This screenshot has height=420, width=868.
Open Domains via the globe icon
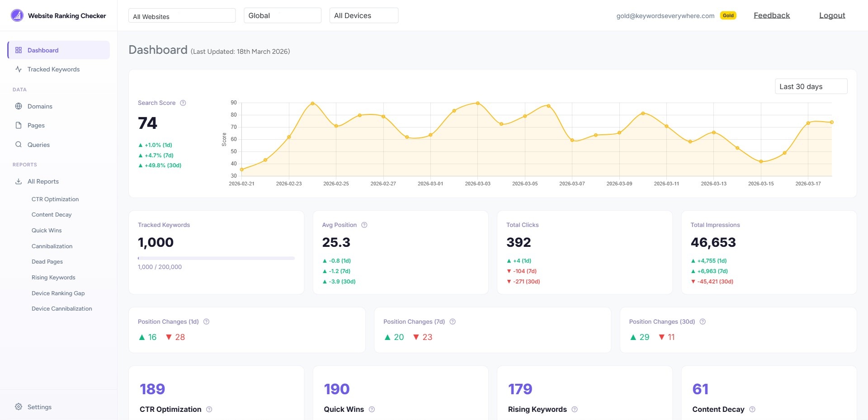(18, 106)
